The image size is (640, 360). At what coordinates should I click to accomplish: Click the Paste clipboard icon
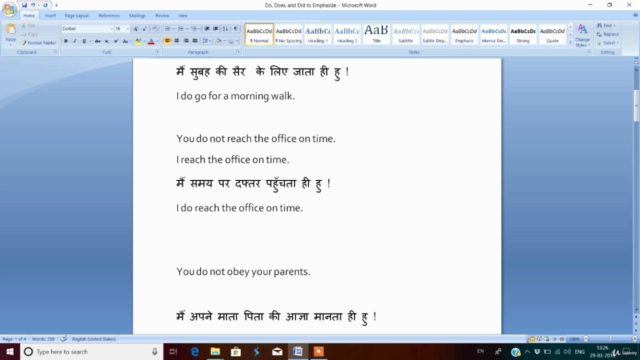pos(11,29)
